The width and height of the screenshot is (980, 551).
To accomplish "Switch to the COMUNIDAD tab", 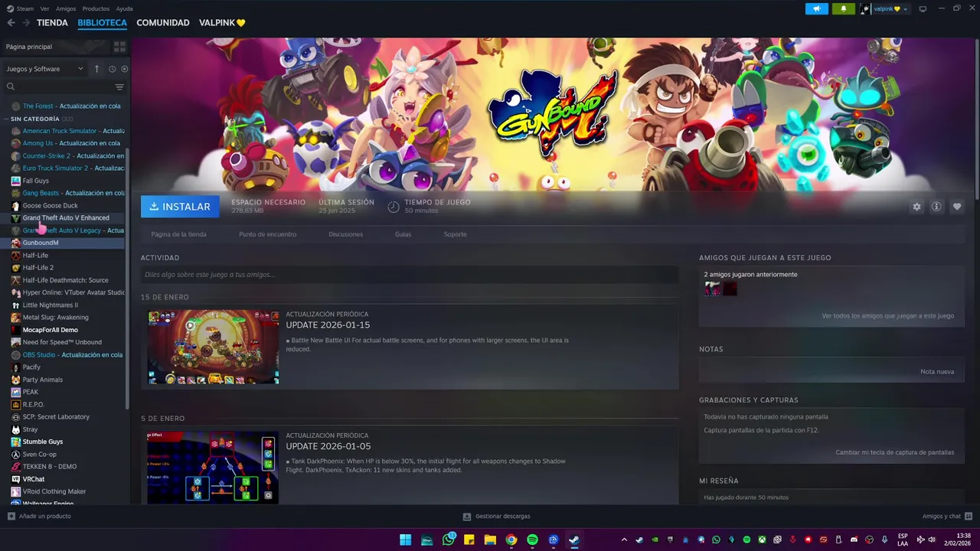I will 162,23.
